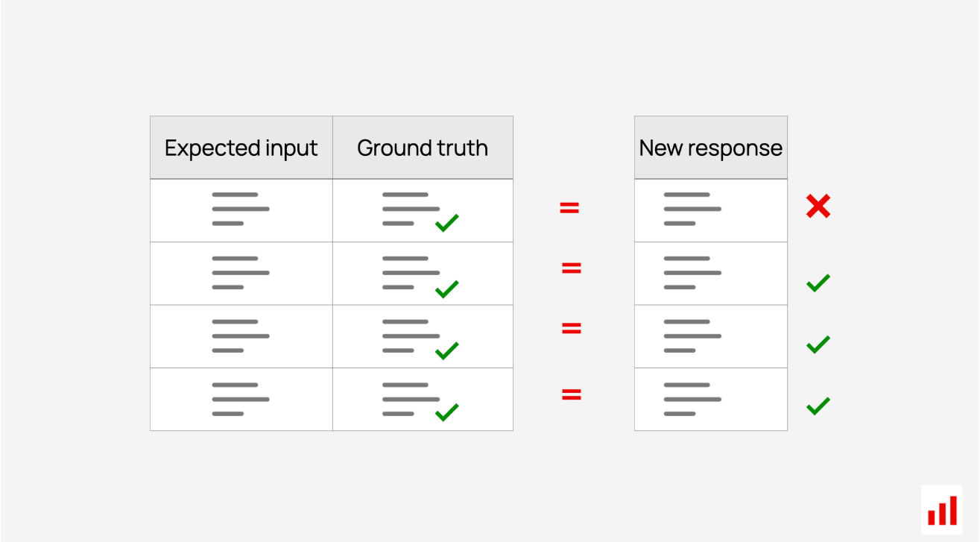
Task: Select the Expected input column header
Action: click(x=241, y=148)
